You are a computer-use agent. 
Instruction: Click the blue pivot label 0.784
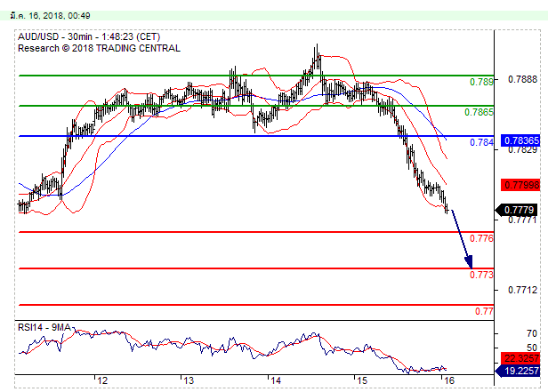tap(481, 142)
